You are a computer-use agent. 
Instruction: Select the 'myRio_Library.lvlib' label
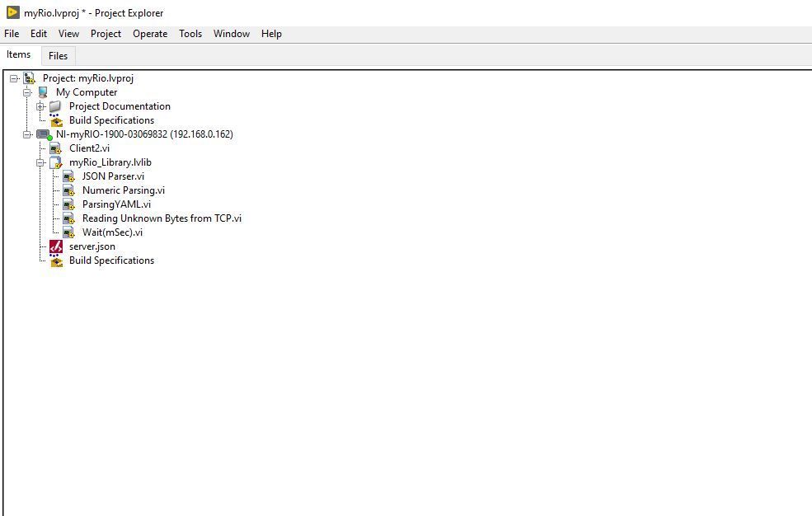coord(110,162)
